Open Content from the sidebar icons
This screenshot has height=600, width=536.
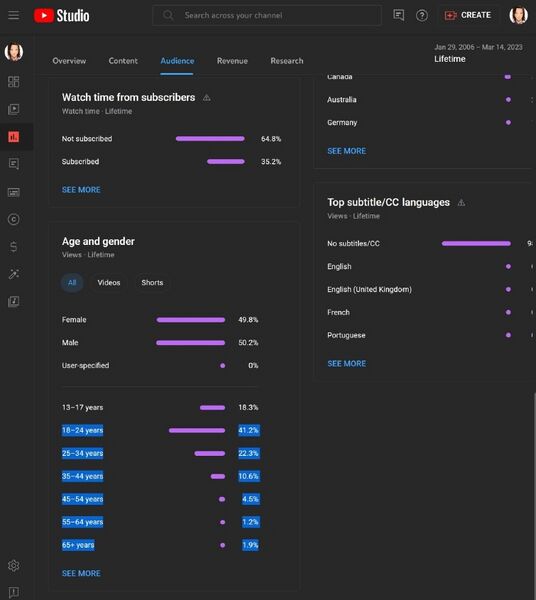(x=13, y=109)
